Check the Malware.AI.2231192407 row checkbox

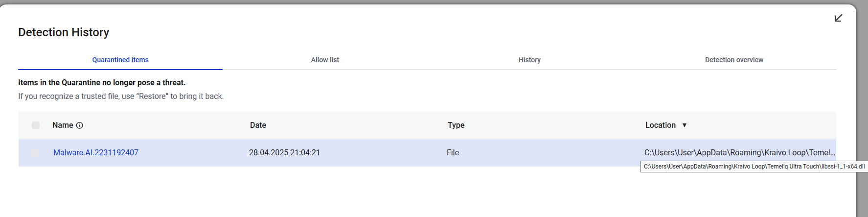pyautogui.click(x=35, y=153)
